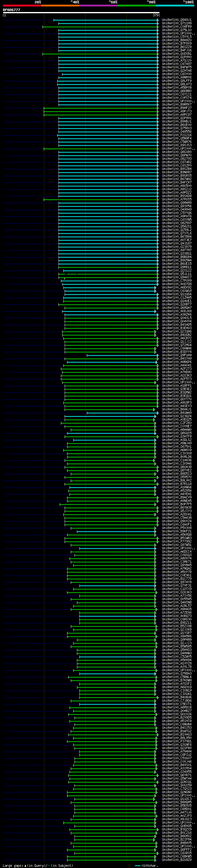Select hit label UniRef100_A9PJT3
Viewport: 197px width, 868px height.
pyautogui.click(x=176, y=111)
